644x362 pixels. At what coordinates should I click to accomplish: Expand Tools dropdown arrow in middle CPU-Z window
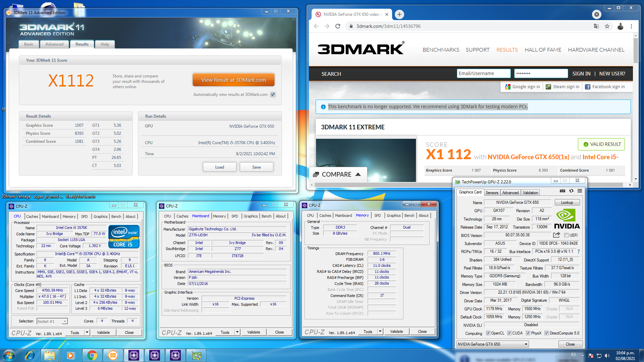[x=237, y=332]
